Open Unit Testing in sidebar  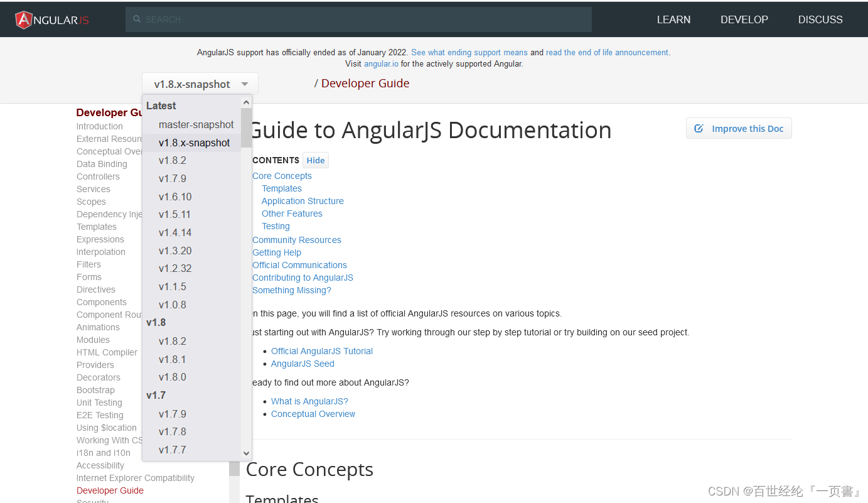[99, 403]
